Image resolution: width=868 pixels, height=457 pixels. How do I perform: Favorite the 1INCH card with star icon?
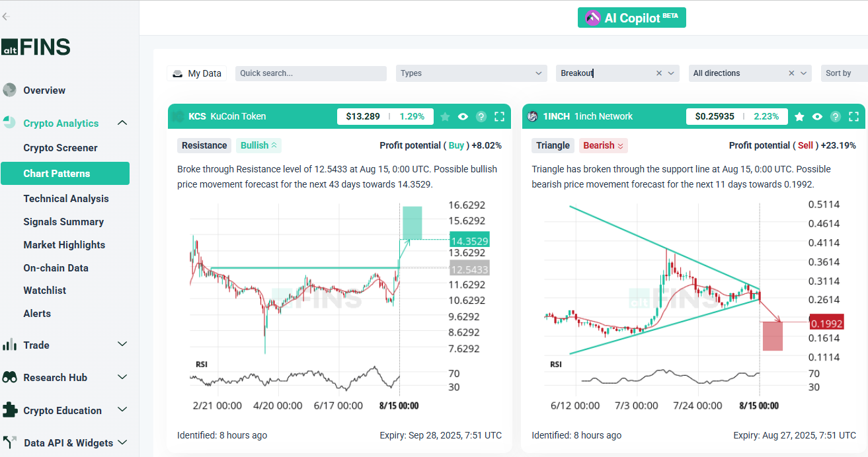799,117
